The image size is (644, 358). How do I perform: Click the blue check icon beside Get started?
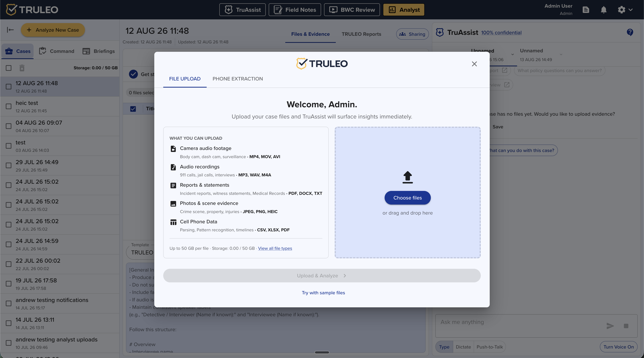tap(133, 74)
